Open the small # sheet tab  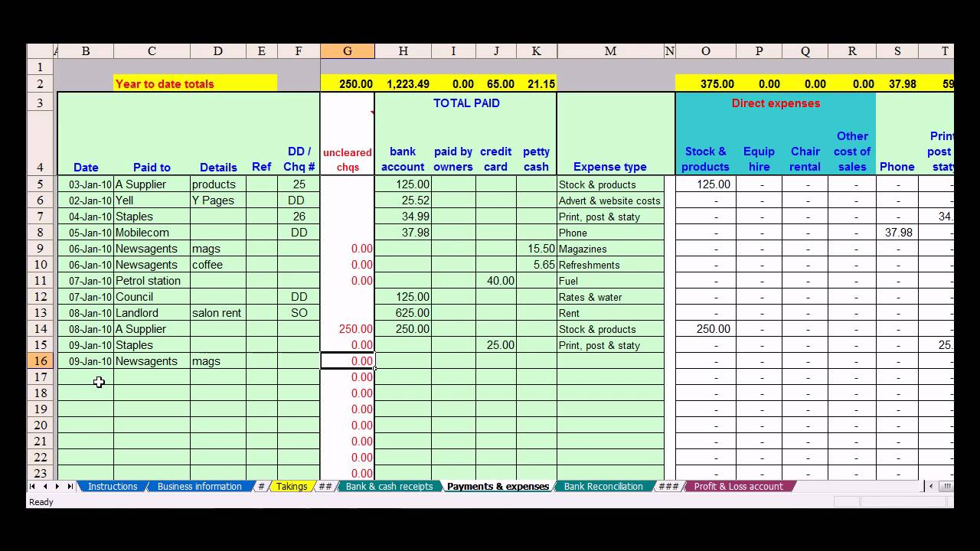[260, 486]
